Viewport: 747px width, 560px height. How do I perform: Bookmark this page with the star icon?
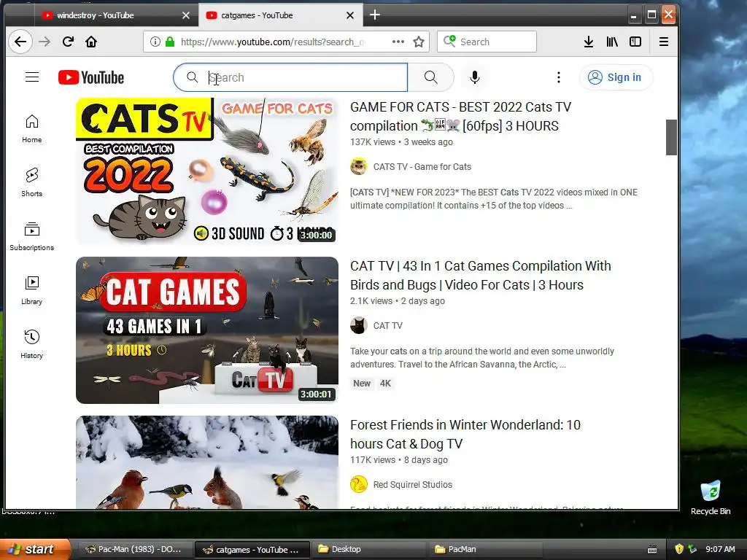[419, 42]
